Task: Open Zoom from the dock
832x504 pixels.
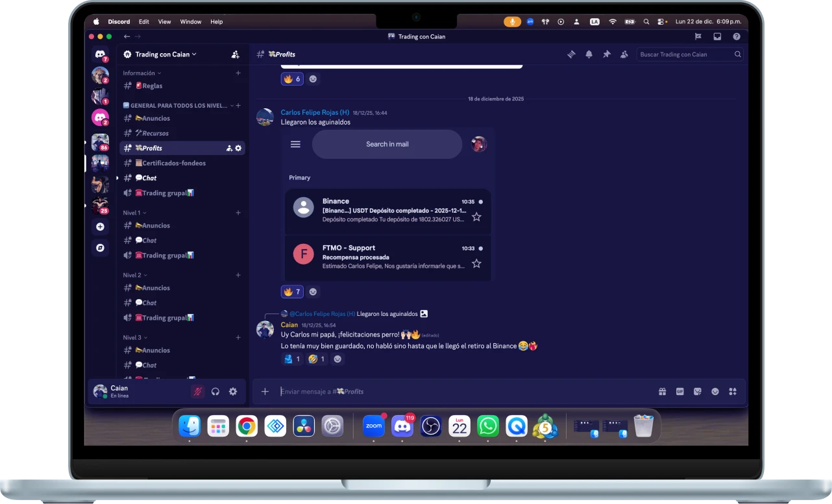Action: tap(374, 426)
